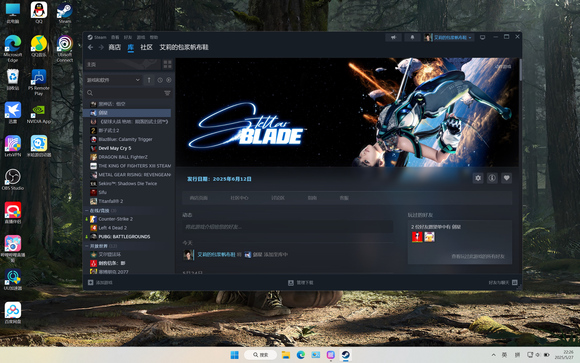
Task: Open the Steam menu in menu bar
Action: (x=97, y=37)
